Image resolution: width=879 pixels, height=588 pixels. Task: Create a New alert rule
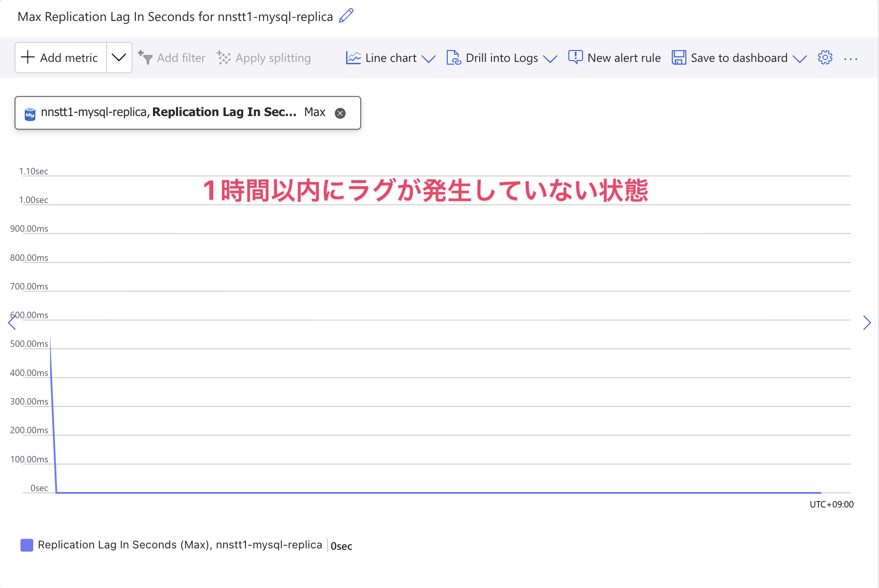tap(614, 58)
